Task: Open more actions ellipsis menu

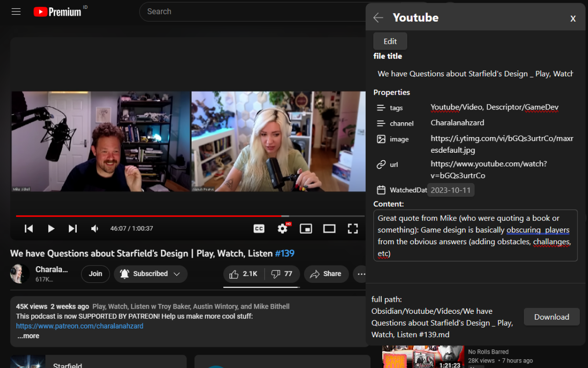Action: pyautogui.click(x=362, y=274)
